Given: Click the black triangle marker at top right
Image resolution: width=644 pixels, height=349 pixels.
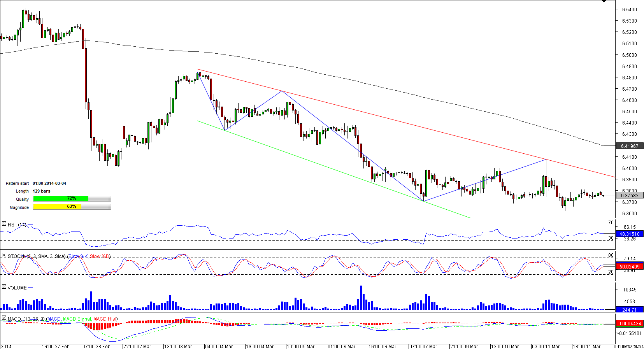Looking at the screenshot, I should point(604,2).
